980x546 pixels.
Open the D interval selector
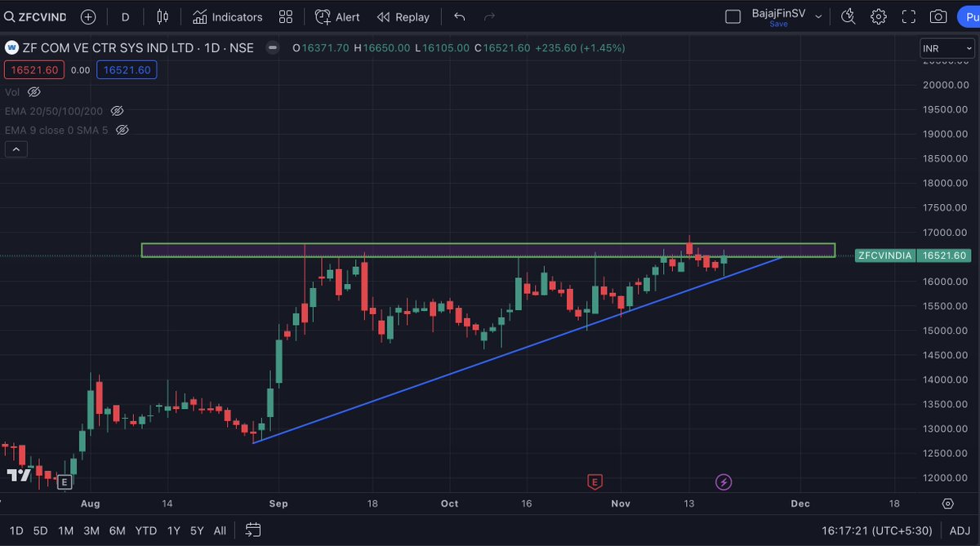coord(125,16)
